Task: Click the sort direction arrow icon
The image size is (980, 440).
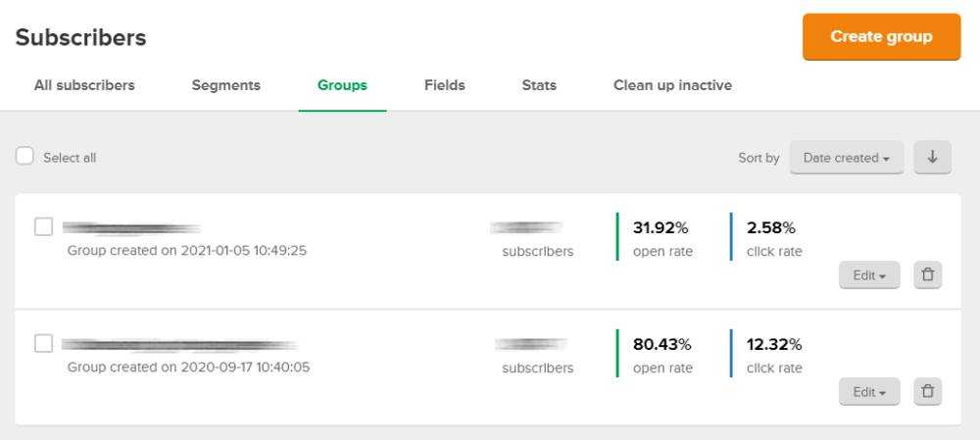Action: [933, 158]
